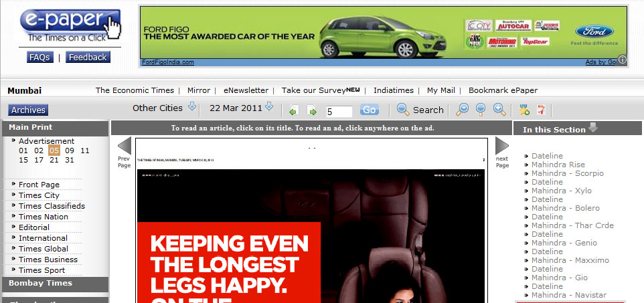Image resolution: width=644 pixels, height=303 pixels.
Task: Open the Times Business section
Action: (48, 260)
